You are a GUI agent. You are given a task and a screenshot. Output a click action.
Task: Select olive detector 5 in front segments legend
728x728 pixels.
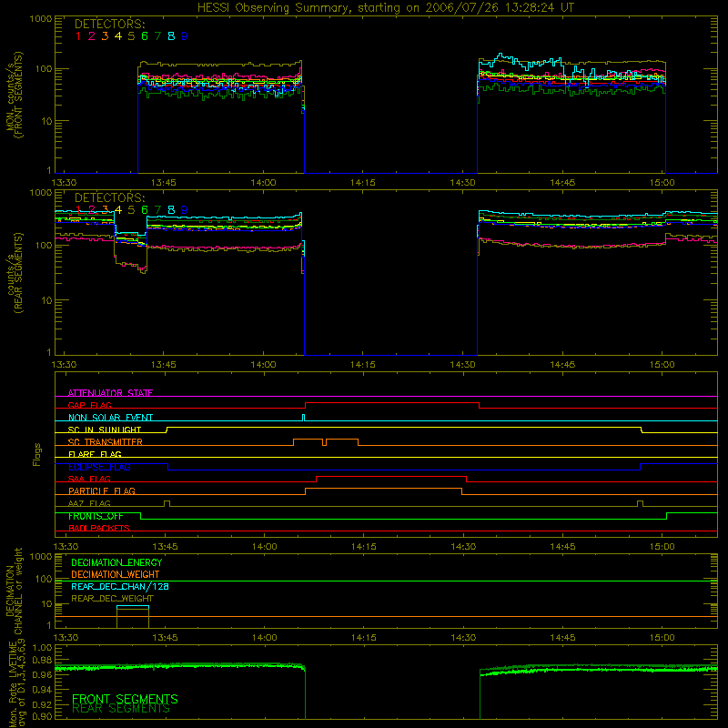pyautogui.click(x=131, y=36)
